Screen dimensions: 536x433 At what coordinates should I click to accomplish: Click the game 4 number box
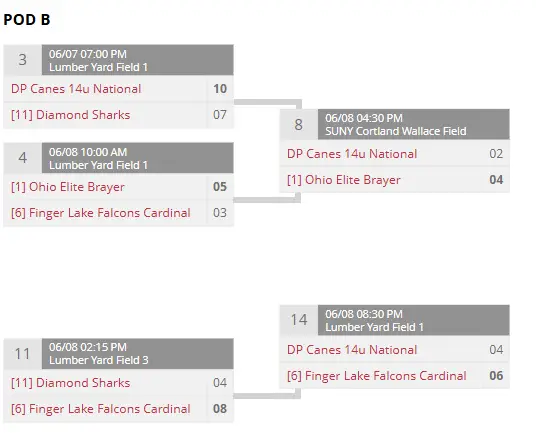23,158
